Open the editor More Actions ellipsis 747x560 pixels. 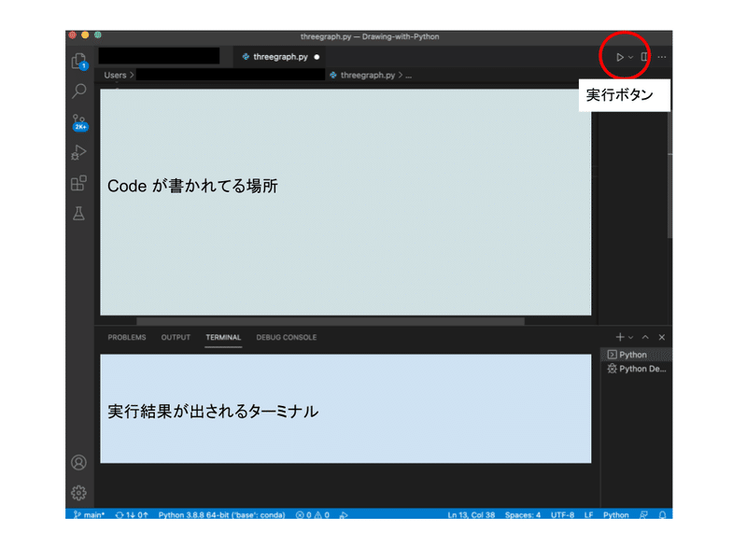(x=662, y=57)
